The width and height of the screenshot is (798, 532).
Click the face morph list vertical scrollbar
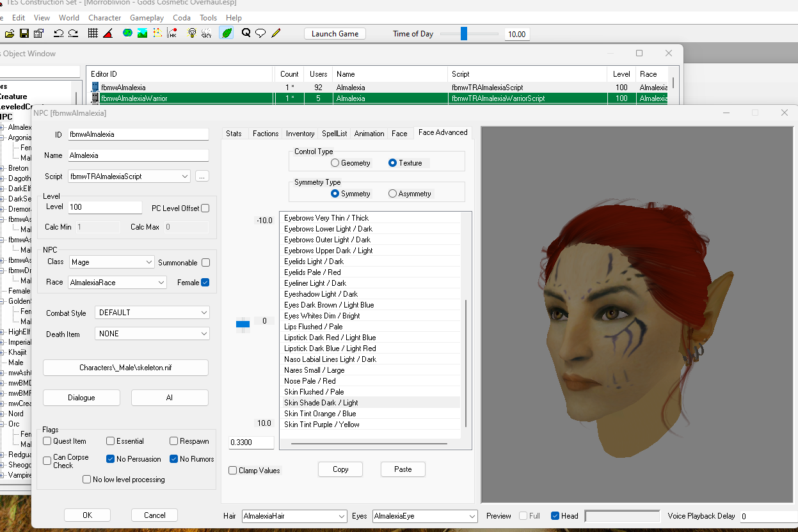pyautogui.click(x=466, y=363)
